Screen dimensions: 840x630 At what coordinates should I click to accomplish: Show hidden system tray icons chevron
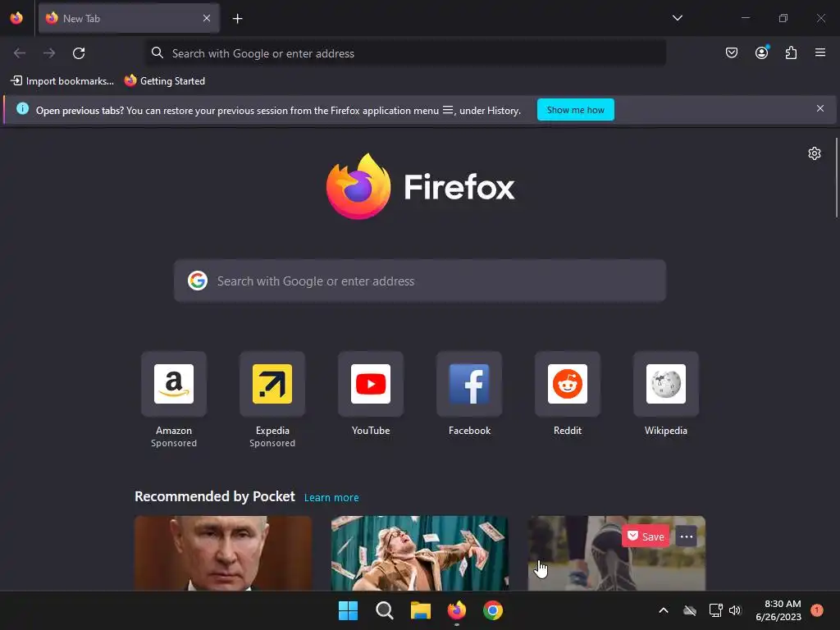[x=663, y=610]
